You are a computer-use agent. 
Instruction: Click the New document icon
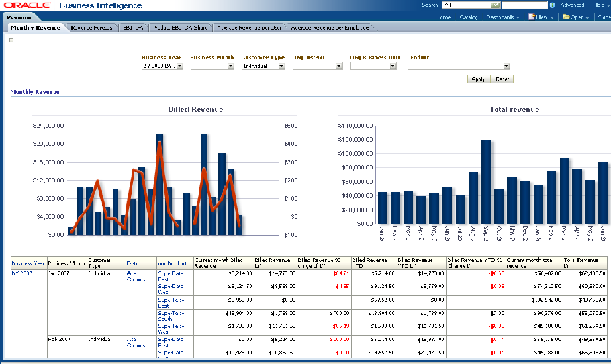point(532,17)
